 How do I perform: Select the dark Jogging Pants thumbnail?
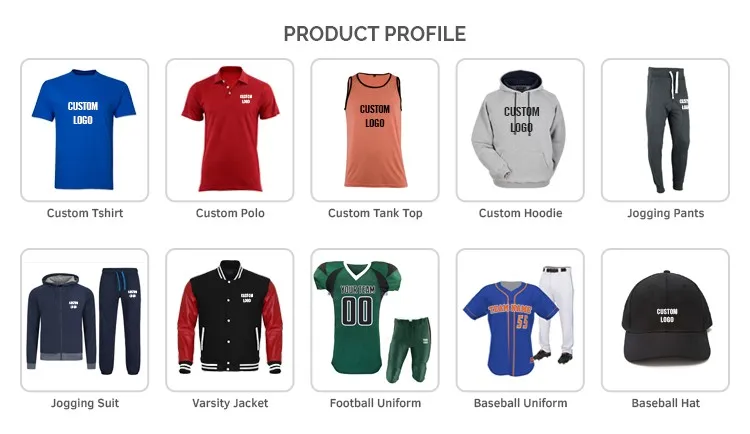point(665,130)
